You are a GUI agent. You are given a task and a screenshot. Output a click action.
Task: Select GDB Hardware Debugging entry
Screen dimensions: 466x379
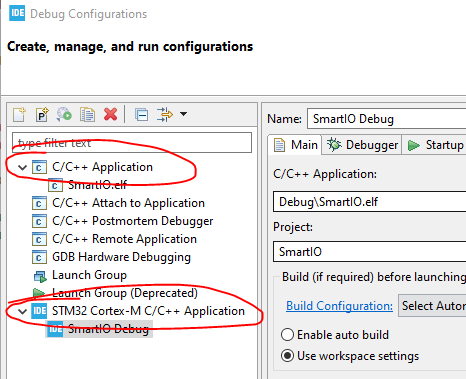[121, 257]
